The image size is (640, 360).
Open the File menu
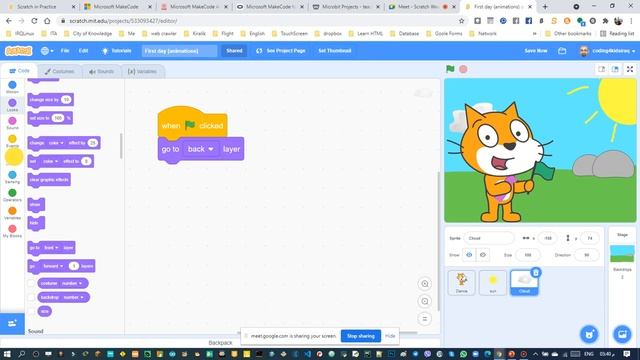pos(65,51)
